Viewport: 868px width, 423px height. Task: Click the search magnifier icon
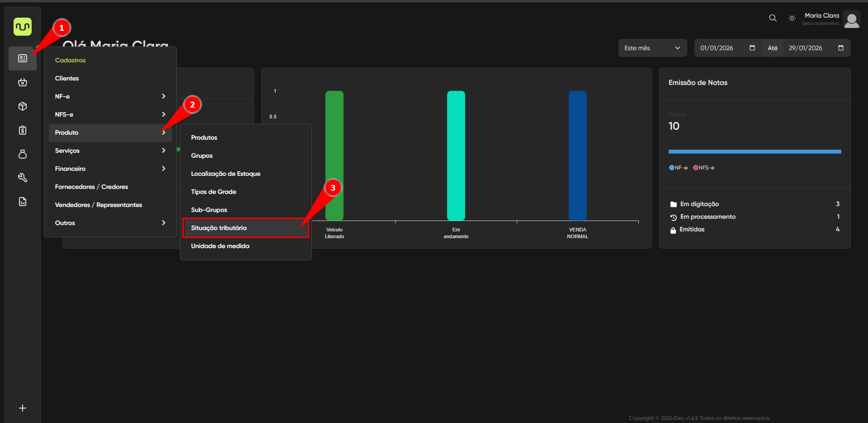coord(773,18)
